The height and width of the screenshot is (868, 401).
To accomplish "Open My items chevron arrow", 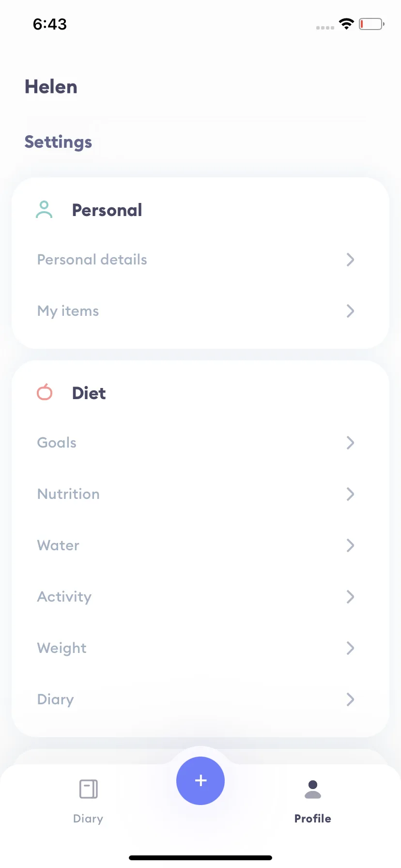I will (351, 311).
